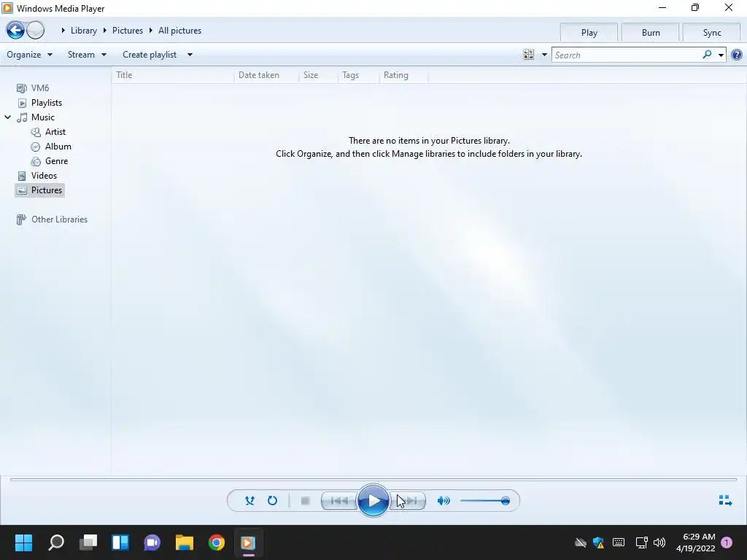
Task: Open Other Libraries in navigation pane
Action: coord(59,219)
